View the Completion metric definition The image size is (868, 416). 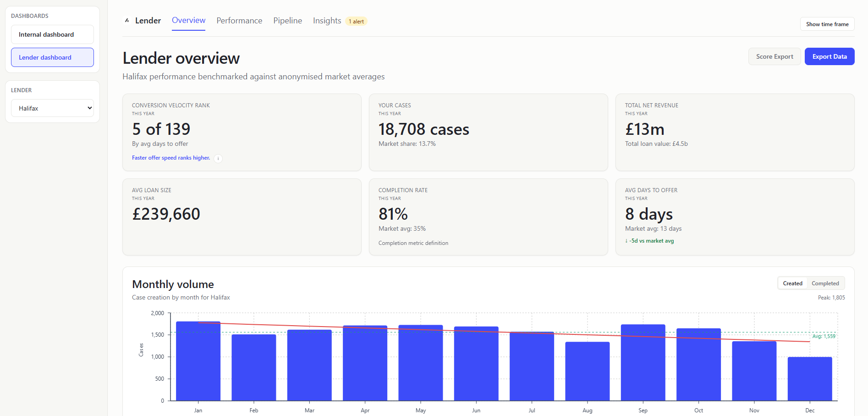coord(413,243)
